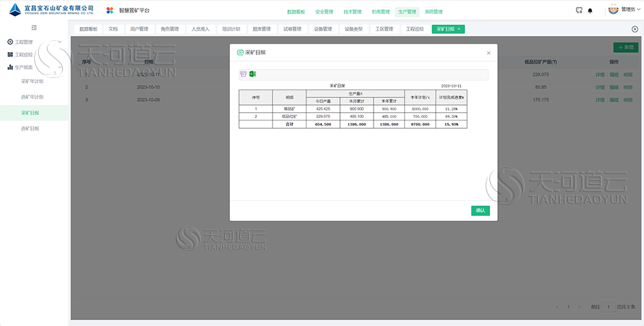Click the close-all-tabs circle icon

634,29
